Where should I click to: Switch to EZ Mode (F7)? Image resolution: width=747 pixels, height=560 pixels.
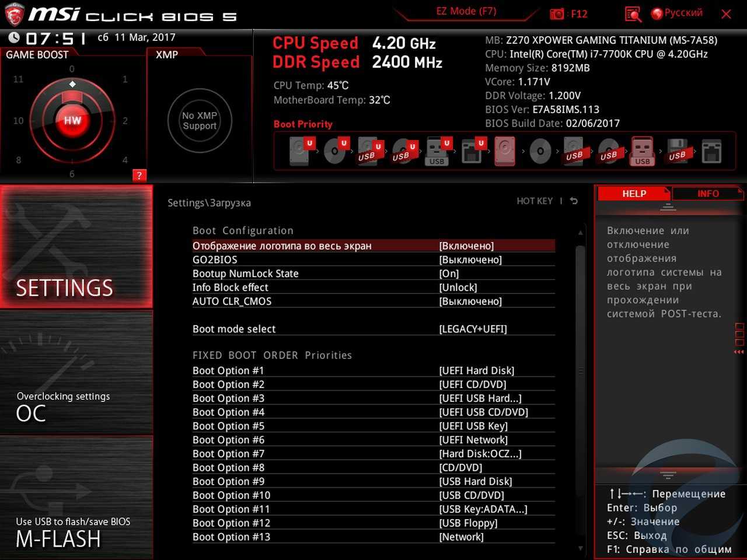(x=466, y=11)
